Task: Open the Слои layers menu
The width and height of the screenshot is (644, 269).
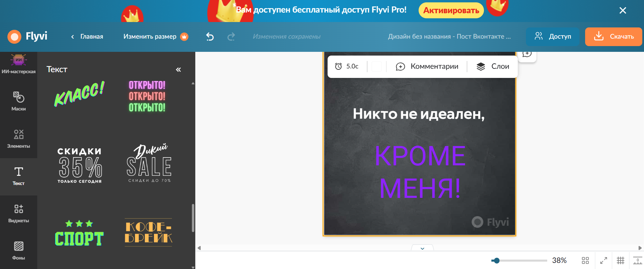Action: pyautogui.click(x=493, y=66)
